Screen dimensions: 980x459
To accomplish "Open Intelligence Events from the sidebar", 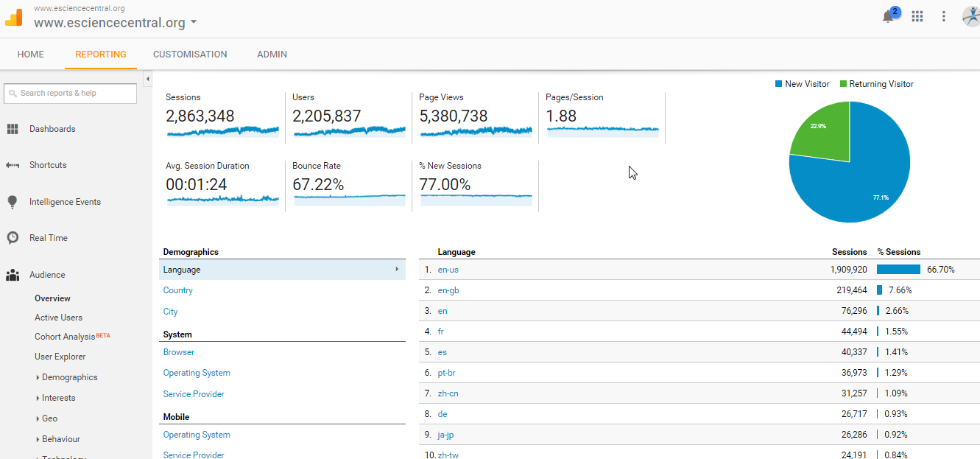I will pyautogui.click(x=13, y=201).
